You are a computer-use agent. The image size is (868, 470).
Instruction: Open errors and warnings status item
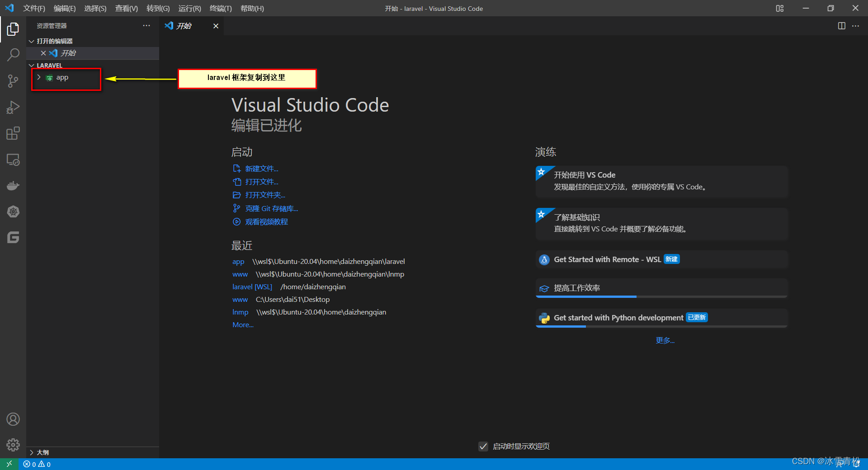coord(37,464)
